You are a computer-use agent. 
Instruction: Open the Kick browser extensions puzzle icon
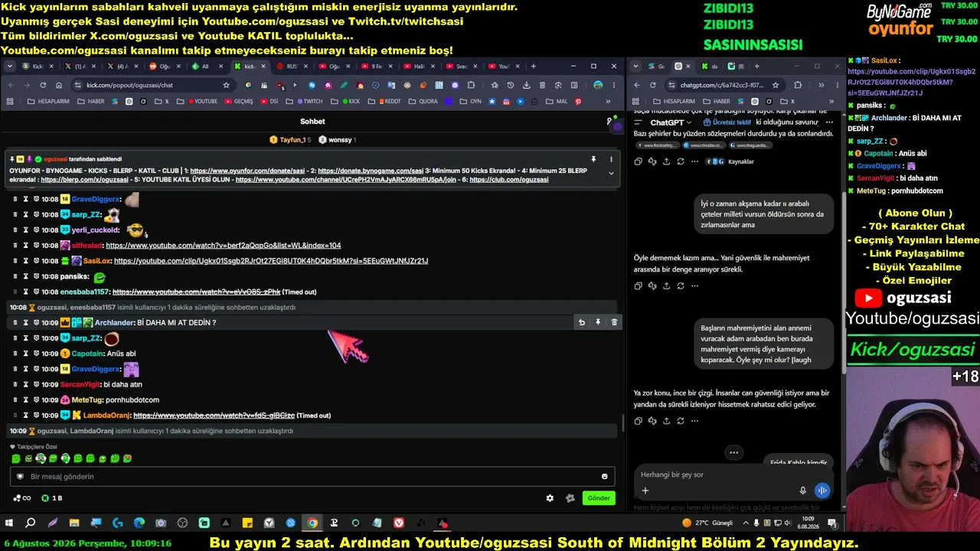(x=471, y=85)
